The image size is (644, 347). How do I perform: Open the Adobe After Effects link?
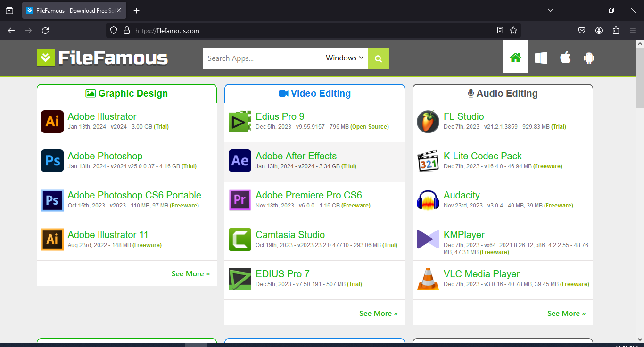click(296, 156)
